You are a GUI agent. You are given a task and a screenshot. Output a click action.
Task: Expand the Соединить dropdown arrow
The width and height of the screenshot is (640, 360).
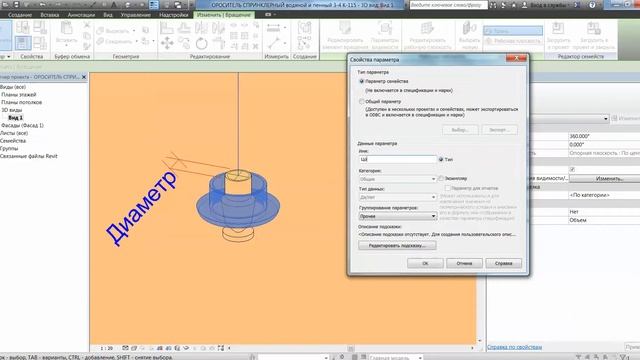point(136,41)
